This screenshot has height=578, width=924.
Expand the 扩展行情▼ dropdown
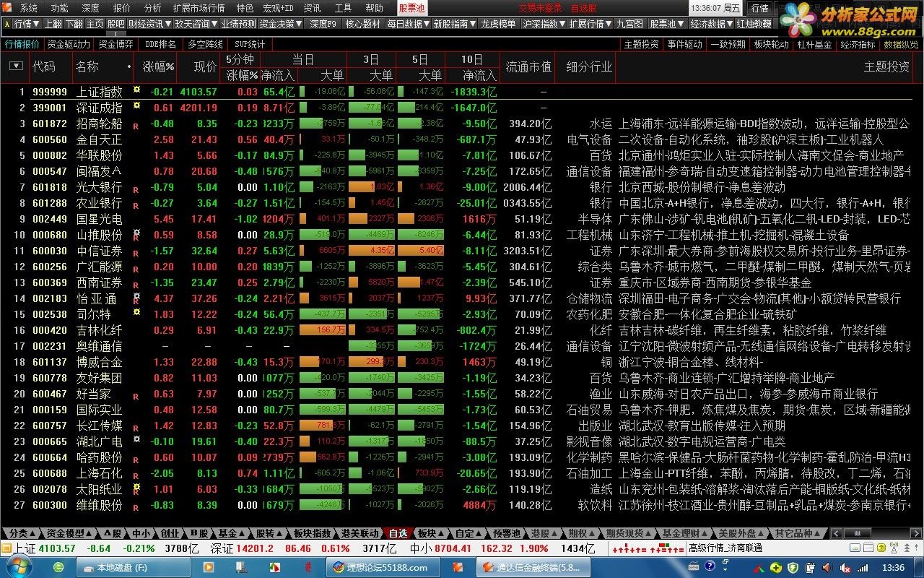pos(590,24)
